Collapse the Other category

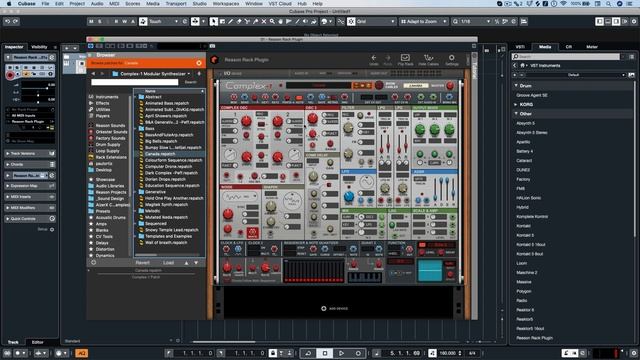(x=516, y=114)
